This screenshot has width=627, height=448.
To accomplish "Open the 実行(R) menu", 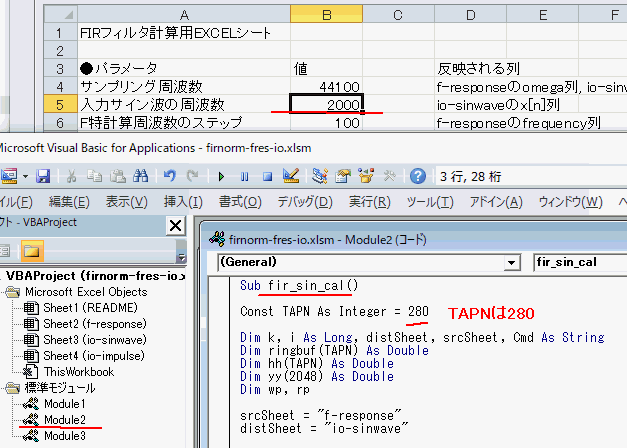I will (x=369, y=202).
